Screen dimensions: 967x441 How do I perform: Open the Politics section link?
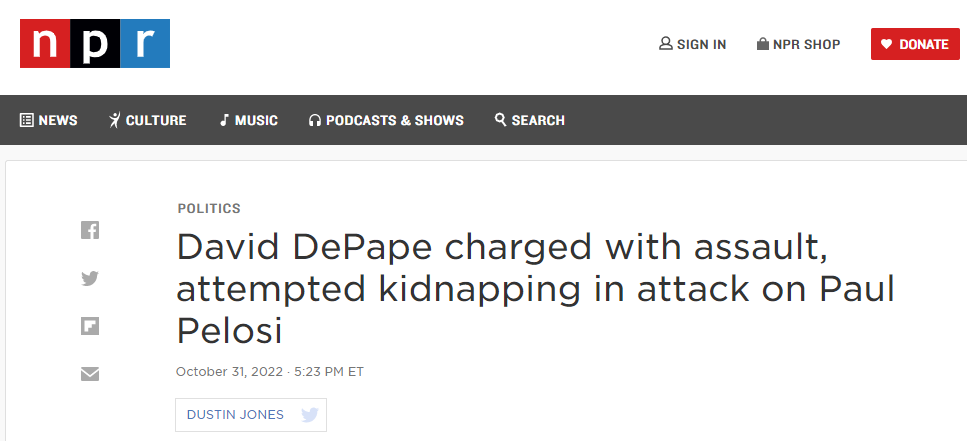(x=209, y=209)
